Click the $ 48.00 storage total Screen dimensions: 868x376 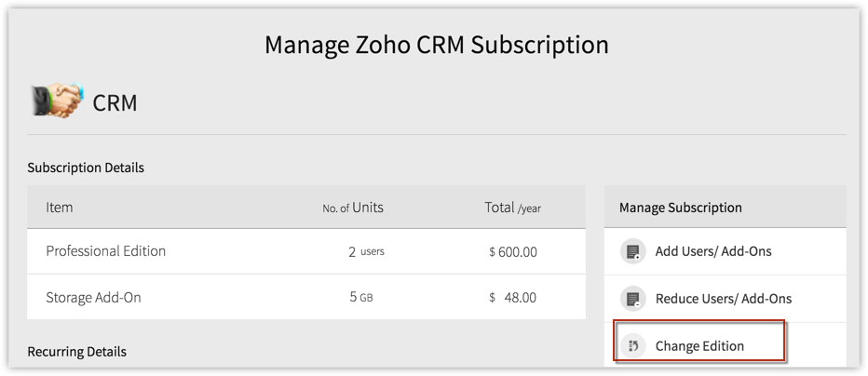point(512,298)
